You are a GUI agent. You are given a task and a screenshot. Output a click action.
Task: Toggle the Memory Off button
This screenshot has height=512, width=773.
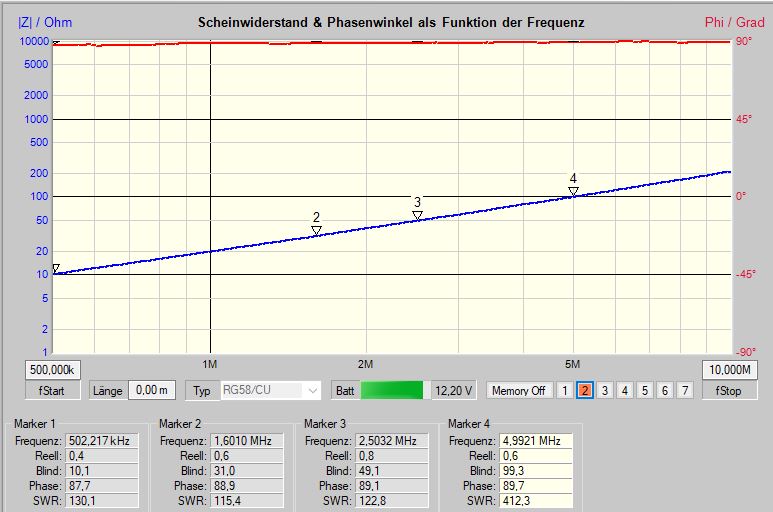tap(519, 391)
